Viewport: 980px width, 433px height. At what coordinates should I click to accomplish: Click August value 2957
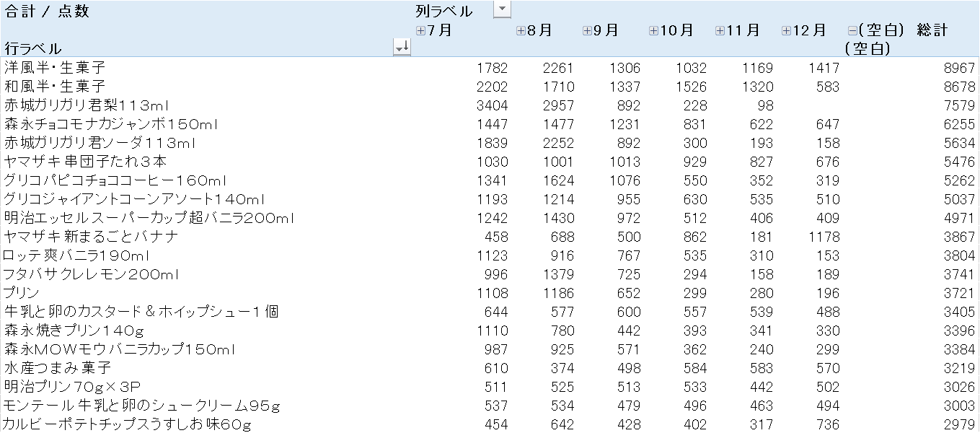(x=559, y=105)
